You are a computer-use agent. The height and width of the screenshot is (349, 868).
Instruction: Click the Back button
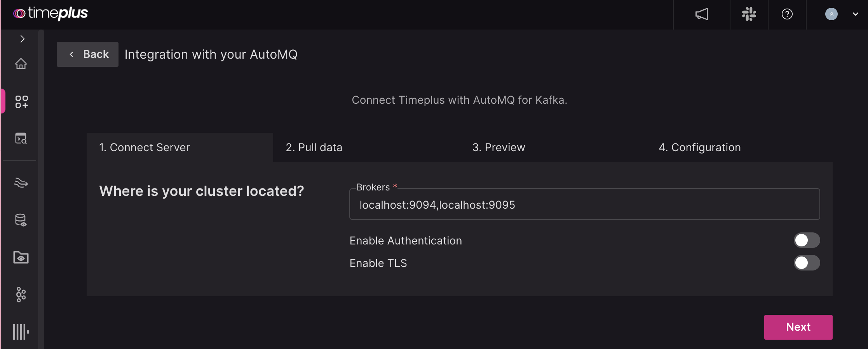(87, 54)
